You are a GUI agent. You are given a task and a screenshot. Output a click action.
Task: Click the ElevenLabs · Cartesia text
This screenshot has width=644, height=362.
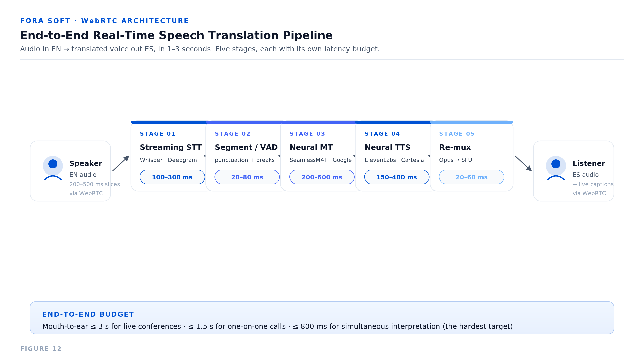click(394, 160)
